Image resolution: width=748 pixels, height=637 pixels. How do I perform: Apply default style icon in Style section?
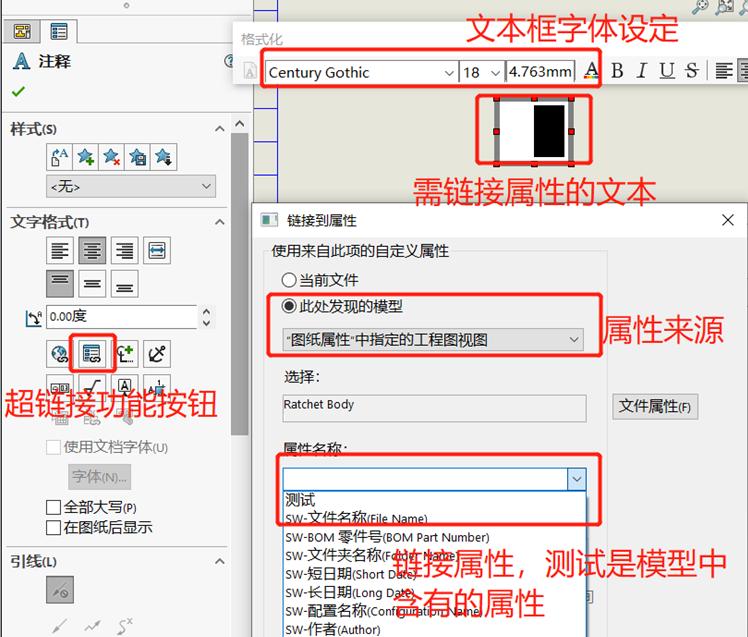click(x=59, y=157)
